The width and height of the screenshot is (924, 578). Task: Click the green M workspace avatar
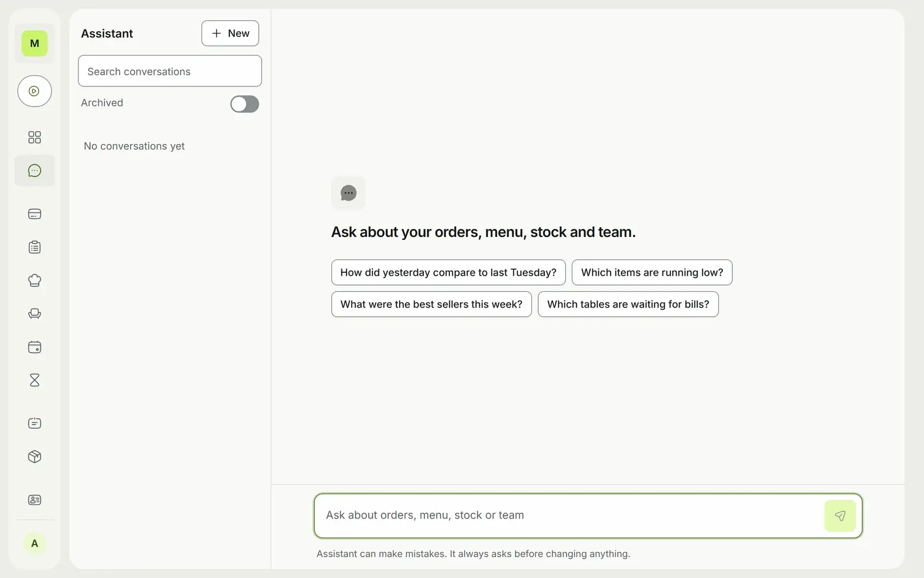click(x=35, y=43)
